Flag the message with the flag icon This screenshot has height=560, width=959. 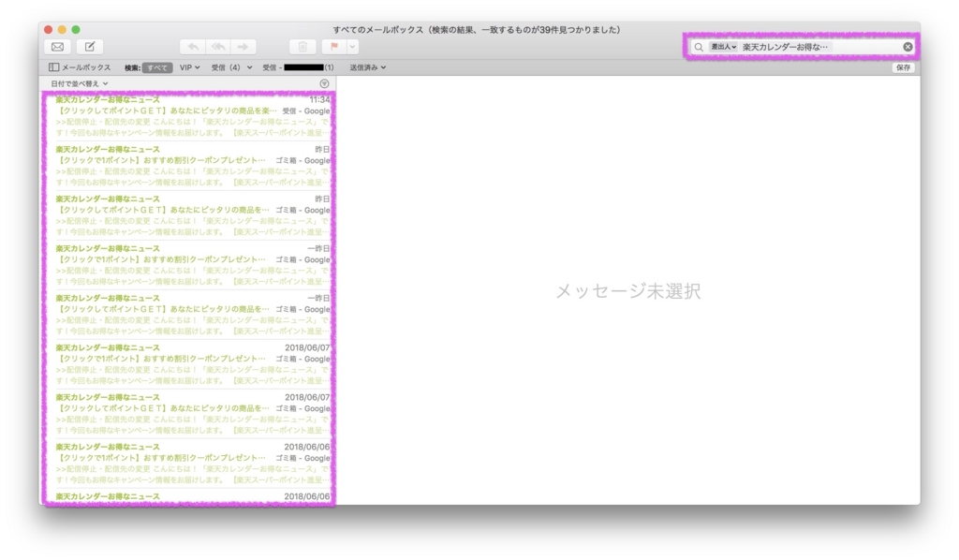click(333, 47)
